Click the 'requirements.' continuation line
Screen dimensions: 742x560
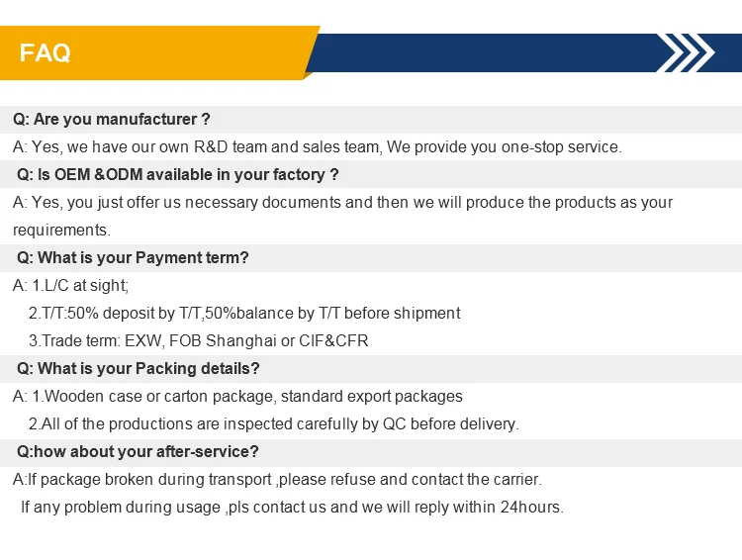[61, 231]
